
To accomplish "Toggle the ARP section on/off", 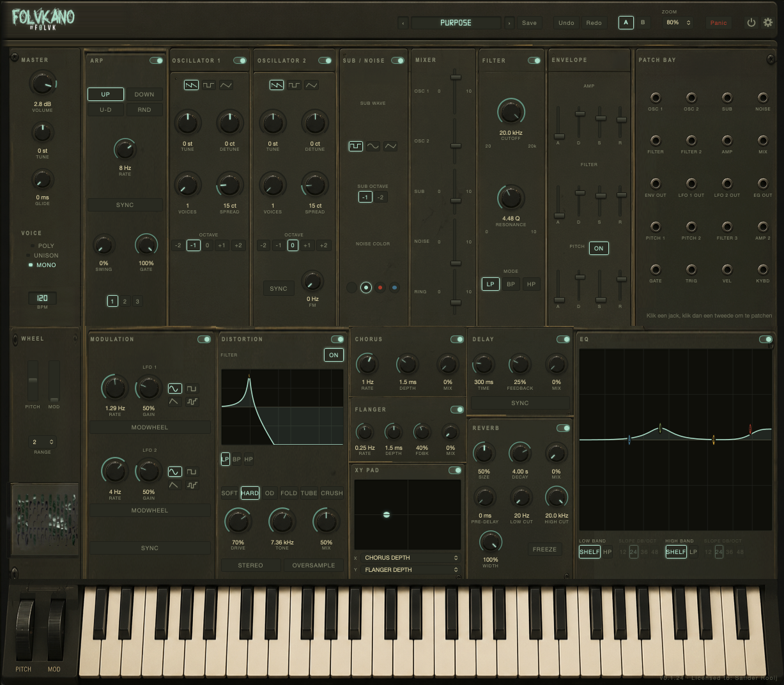I will (156, 61).
